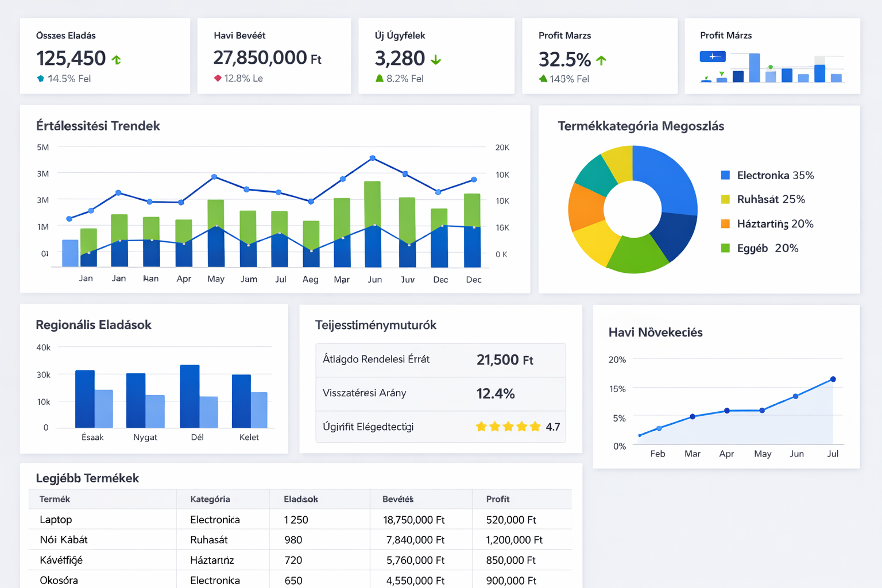The image size is (882, 588).
Task: Click the Visszatérési Arány metric row
Action: coord(440,394)
